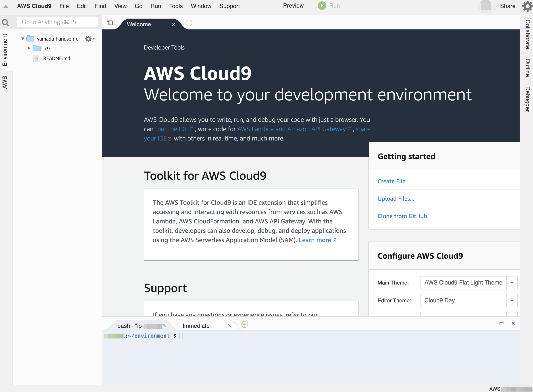
Task: Expand the .c9 folder
Action: [x=29, y=48]
